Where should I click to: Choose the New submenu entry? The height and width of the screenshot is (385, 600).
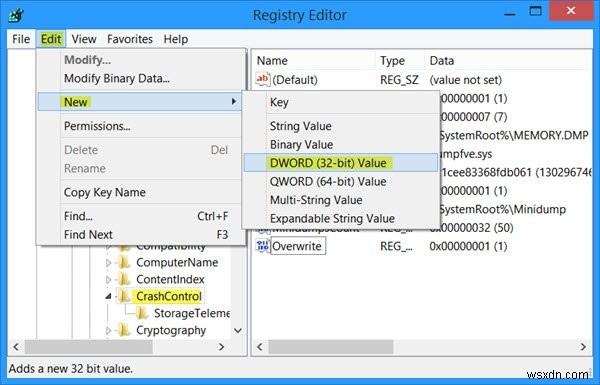pyautogui.click(x=140, y=102)
